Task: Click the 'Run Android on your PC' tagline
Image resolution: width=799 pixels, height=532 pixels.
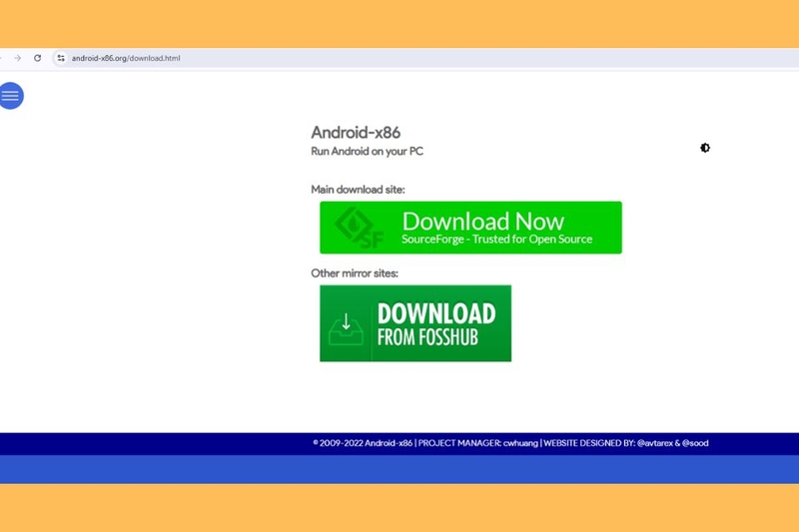Action: tap(367, 151)
